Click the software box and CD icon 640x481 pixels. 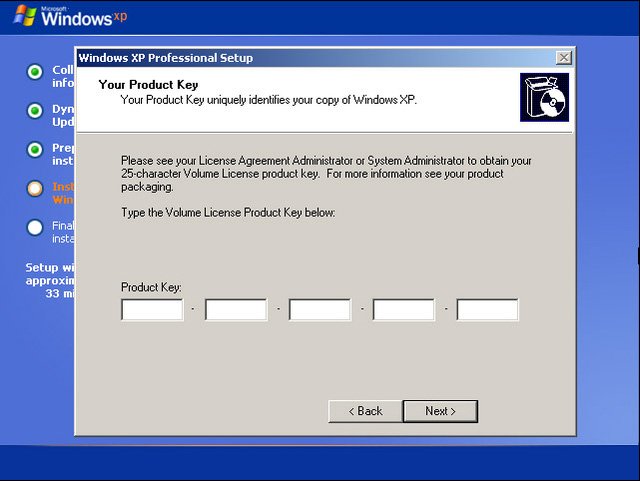[544, 97]
